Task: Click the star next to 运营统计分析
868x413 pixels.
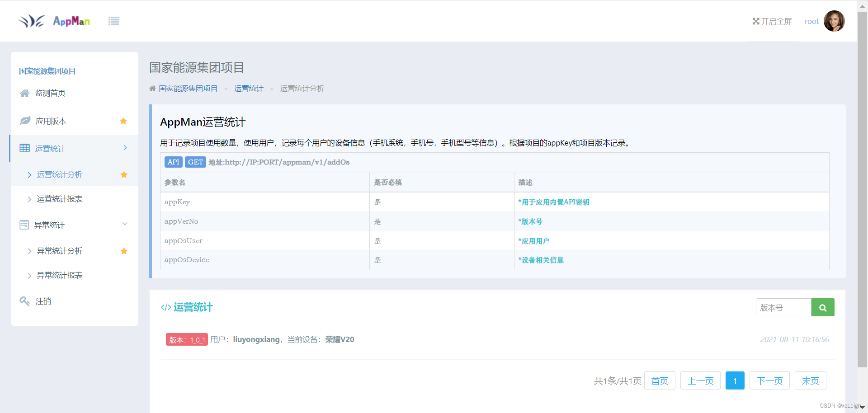Action: (124, 174)
